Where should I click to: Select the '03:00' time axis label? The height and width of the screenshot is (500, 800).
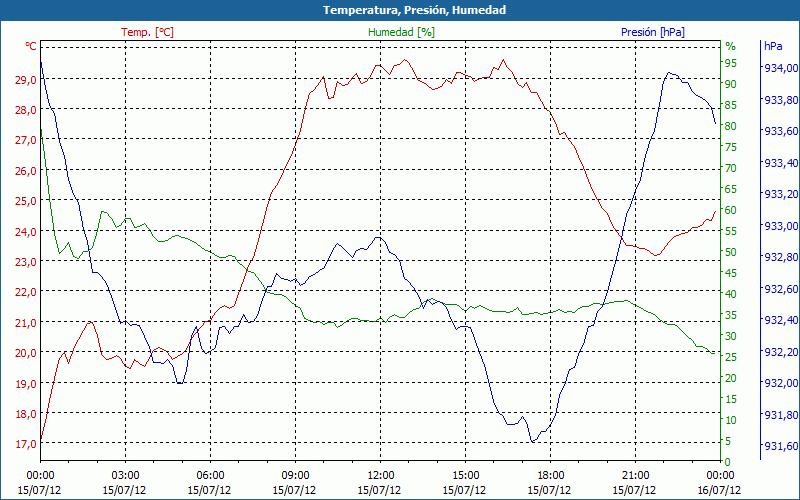tap(125, 476)
